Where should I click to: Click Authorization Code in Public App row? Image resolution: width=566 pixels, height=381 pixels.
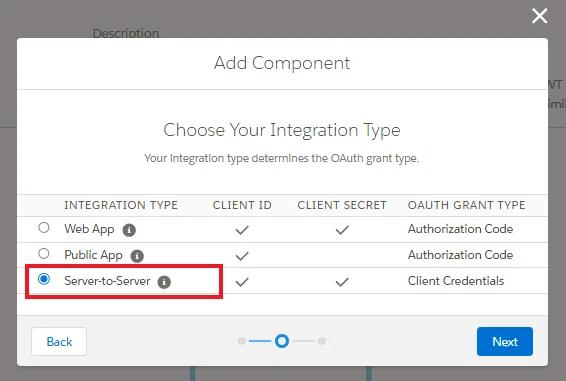pyautogui.click(x=460, y=255)
